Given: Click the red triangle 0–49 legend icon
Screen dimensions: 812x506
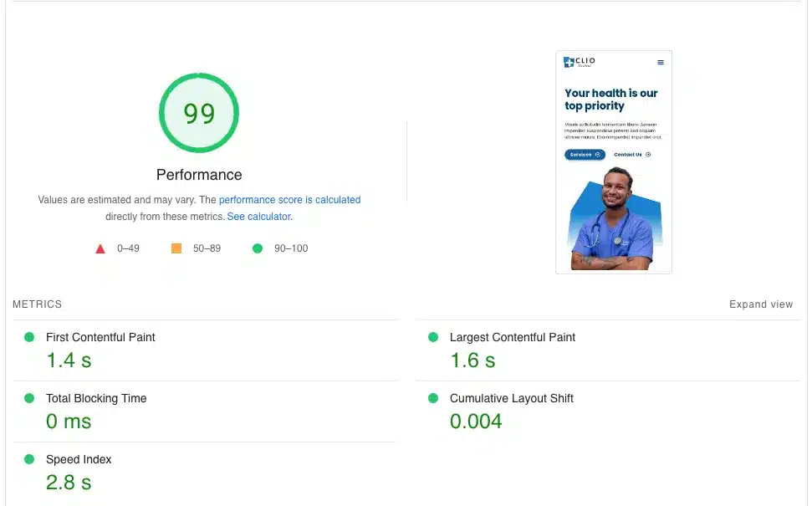Looking at the screenshot, I should coord(100,248).
